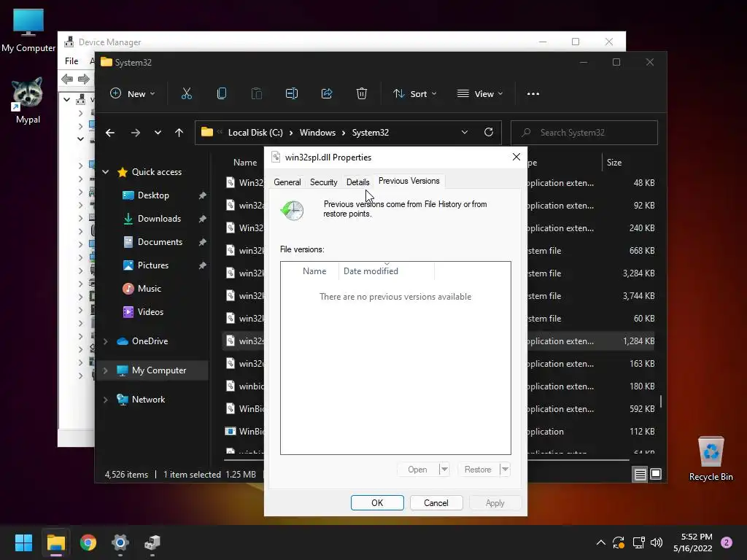Click Date modified column header in dialog
This screenshot has width=747, height=560.
386,271
